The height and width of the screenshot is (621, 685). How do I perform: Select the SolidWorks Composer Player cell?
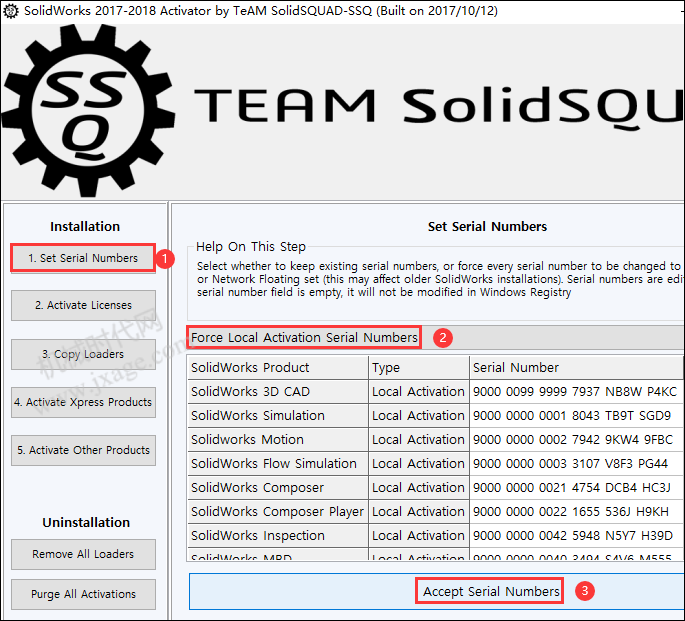tap(278, 512)
